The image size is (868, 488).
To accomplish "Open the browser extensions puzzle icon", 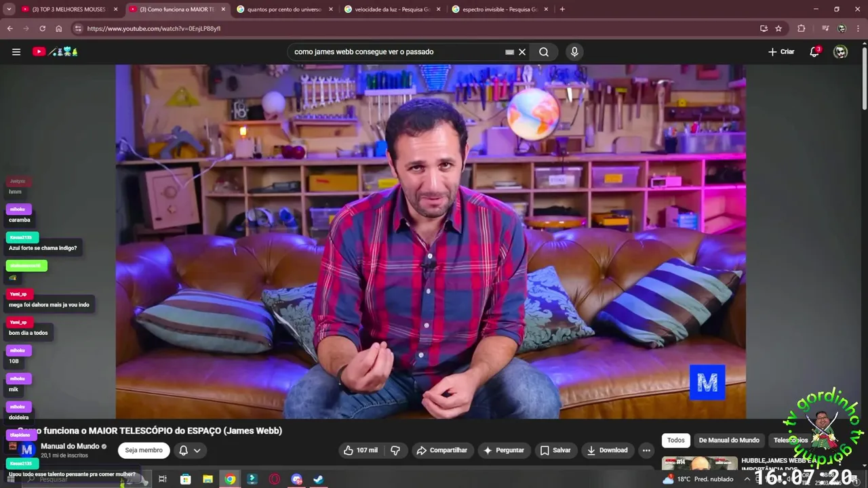I will (802, 28).
